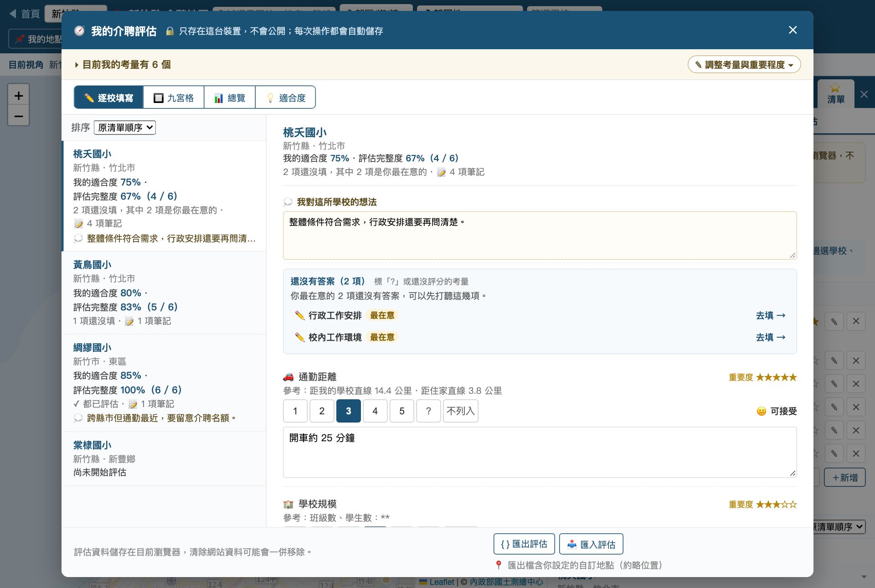The width and height of the screenshot is (875, 588).
Task: Select 綢繆國小 in the school list
Action: [x=165, y=383]
